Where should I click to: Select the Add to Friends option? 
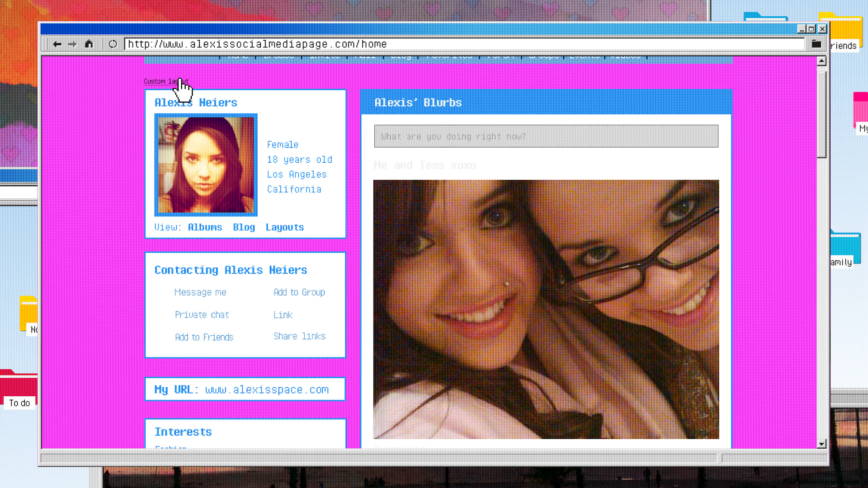(x=204, y=337)
